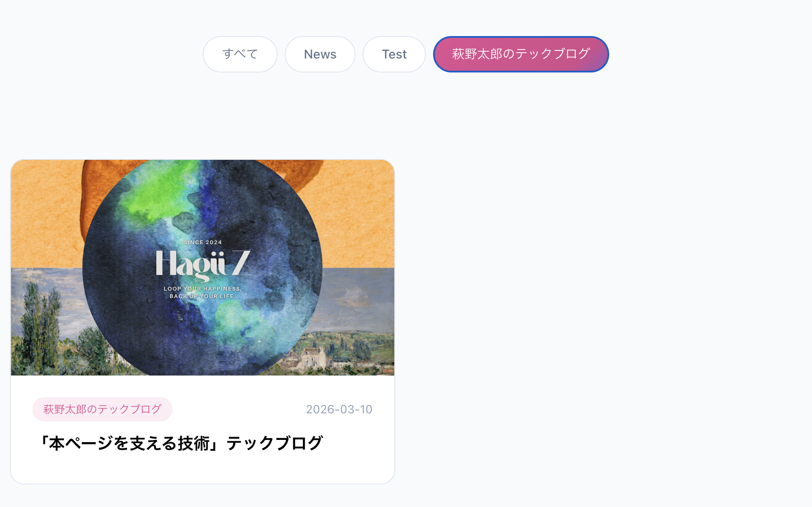The image size is (812, 507).
Task: Click the active 萩野太郎のテックブログ filter pill
Action: click(x=521, y=54)
